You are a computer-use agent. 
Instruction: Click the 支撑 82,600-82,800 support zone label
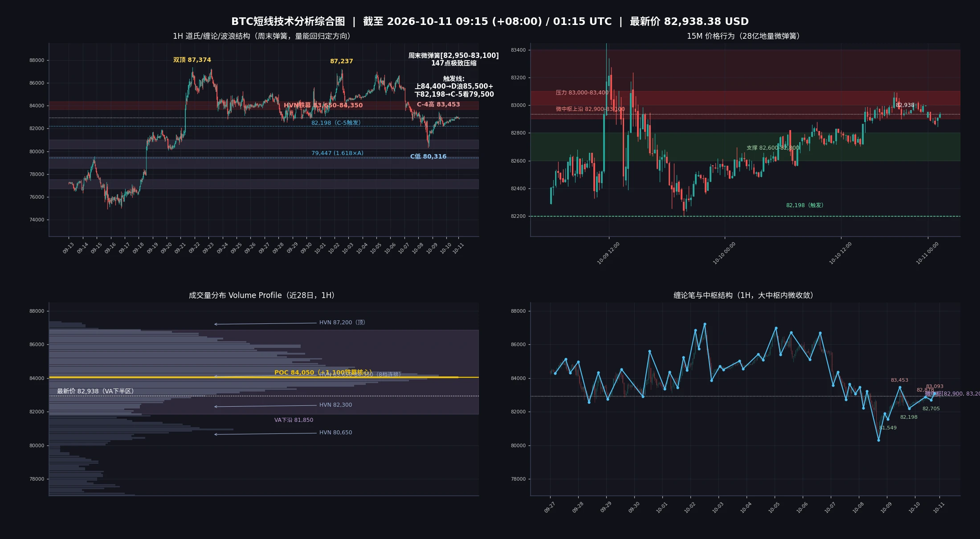point(773,147)
